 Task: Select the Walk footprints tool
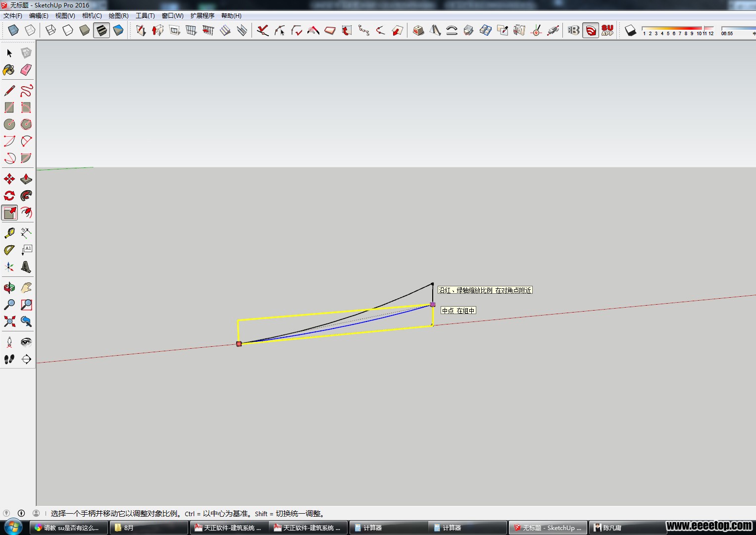point(9,359)
